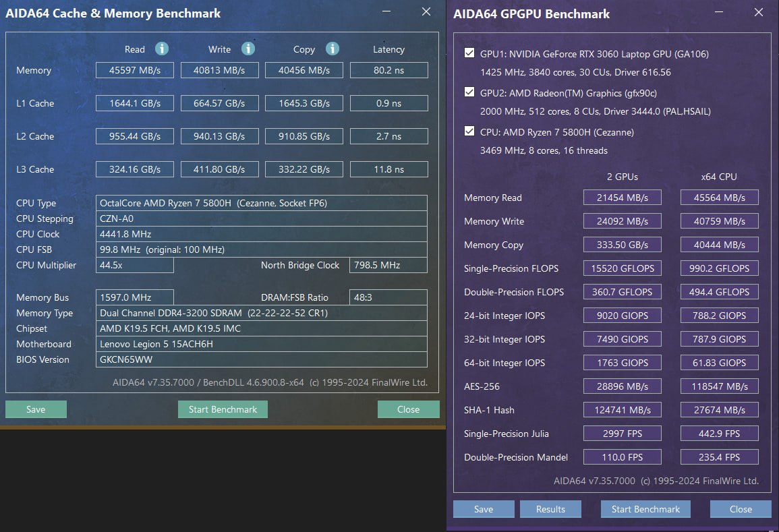Close the Cache & Memory Benchmark window
The height and width of the screenshot is (532, 779).
click(x=426, y=11)
